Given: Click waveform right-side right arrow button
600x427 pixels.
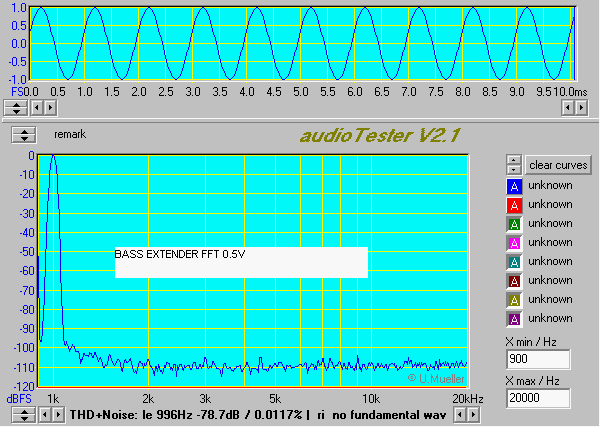Looking at the screenshot, I should [x=581, y=108].
